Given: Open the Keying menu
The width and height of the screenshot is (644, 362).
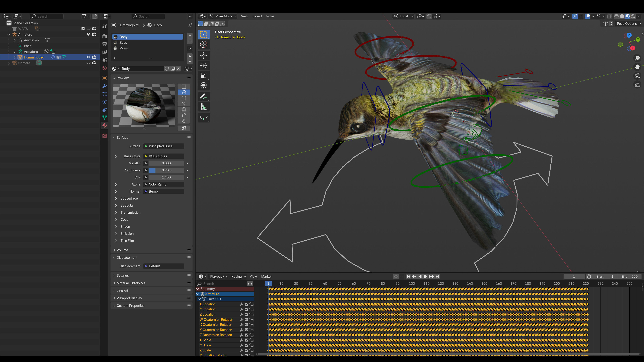Looking at the screenshot, I should pos(238,277).
